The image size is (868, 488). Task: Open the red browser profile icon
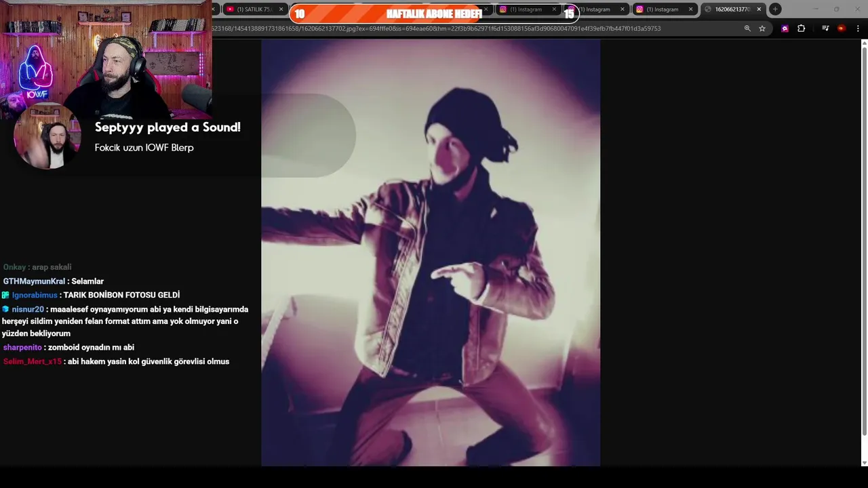[x=842, y=28]
